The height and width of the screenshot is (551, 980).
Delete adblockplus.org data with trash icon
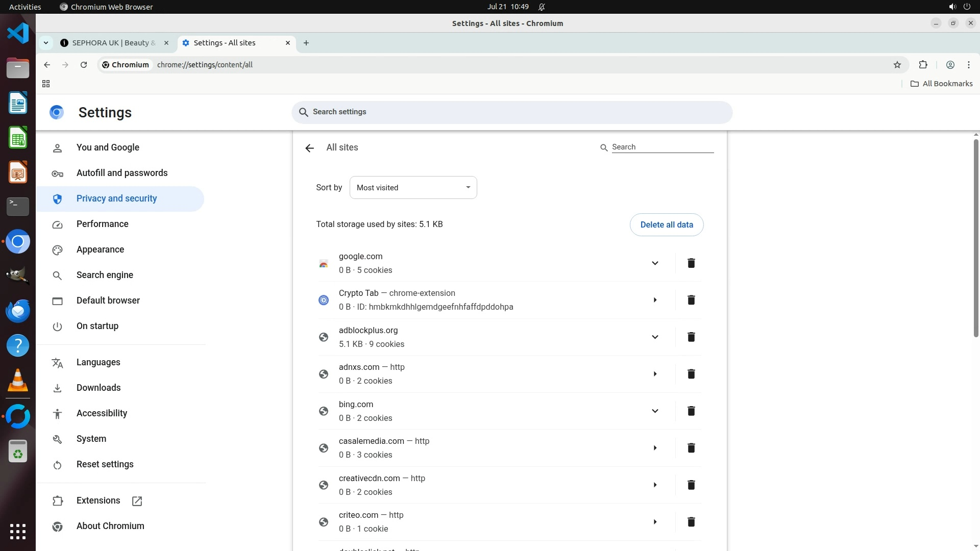click(691, 337)
